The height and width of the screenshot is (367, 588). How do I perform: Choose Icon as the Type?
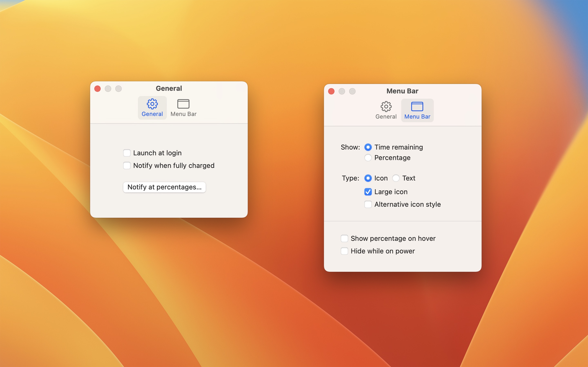(368, 178)
